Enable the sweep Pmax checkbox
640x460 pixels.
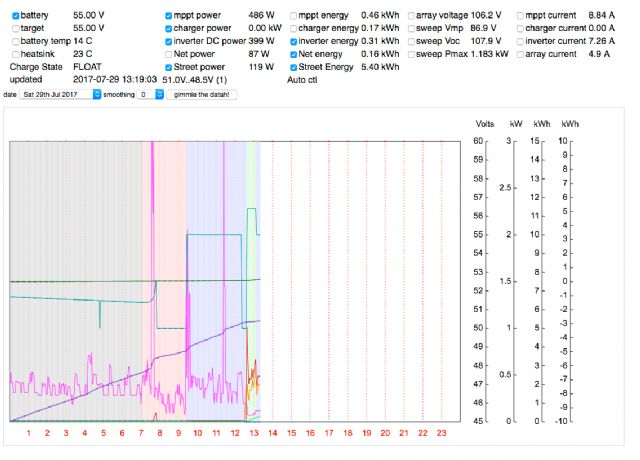coord(411,54)
